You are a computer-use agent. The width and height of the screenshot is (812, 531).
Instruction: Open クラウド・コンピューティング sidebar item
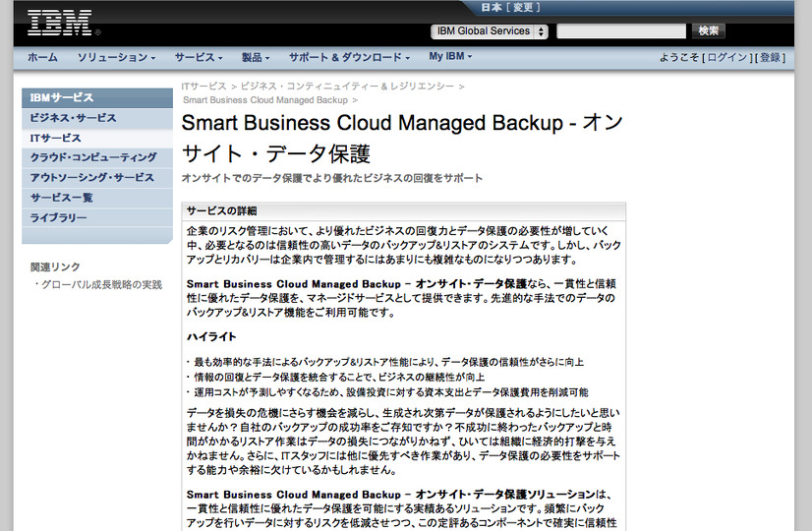(x=97, y=157)
